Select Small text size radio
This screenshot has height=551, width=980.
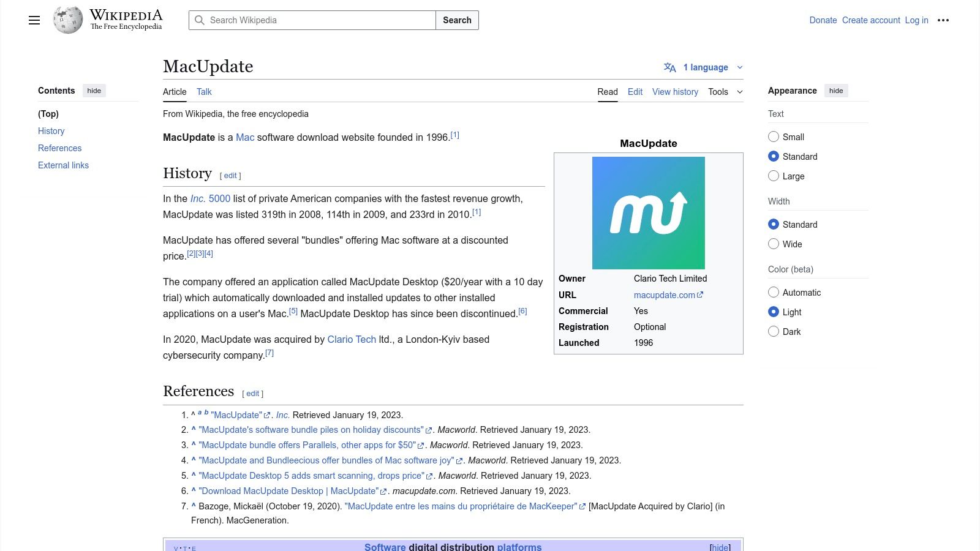(774, 137)
